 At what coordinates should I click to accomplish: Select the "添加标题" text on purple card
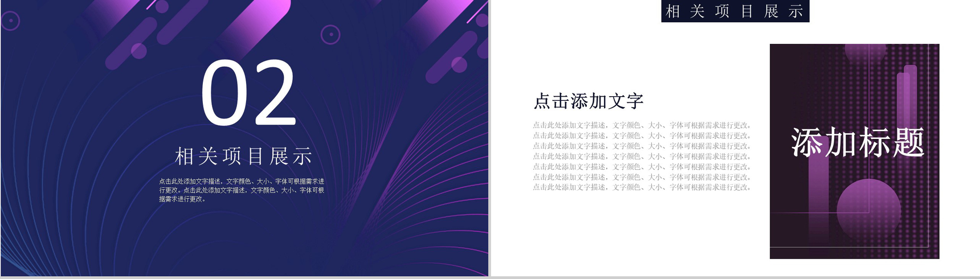pos(857,142)
